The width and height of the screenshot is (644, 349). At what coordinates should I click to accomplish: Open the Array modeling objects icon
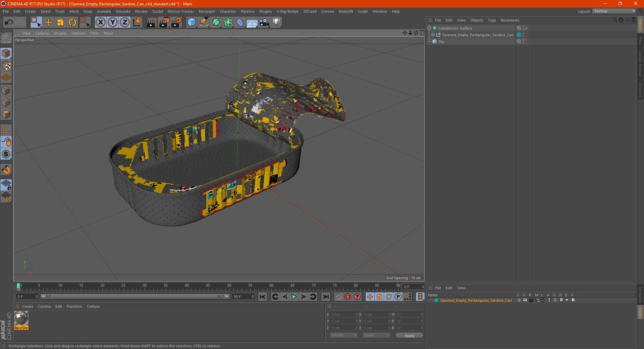[228, 22]
